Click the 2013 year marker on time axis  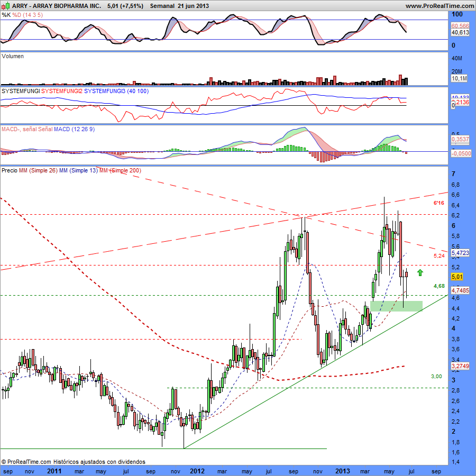pos(342,471)
